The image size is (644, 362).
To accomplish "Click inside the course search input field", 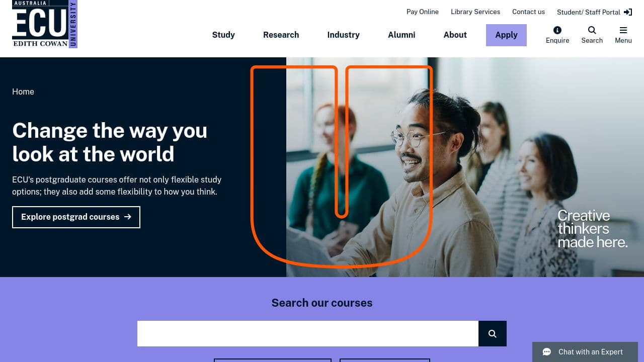I will 307,333.
